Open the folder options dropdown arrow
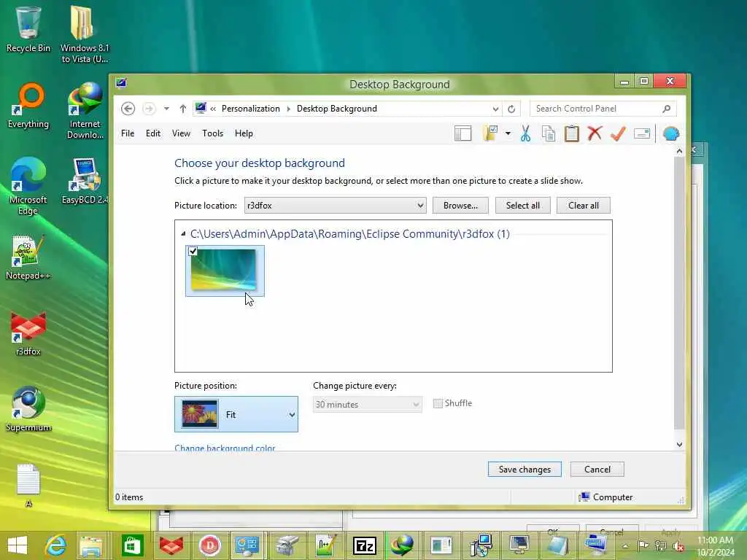The height and width of the screenshot is (560, 747). point(508,134)
